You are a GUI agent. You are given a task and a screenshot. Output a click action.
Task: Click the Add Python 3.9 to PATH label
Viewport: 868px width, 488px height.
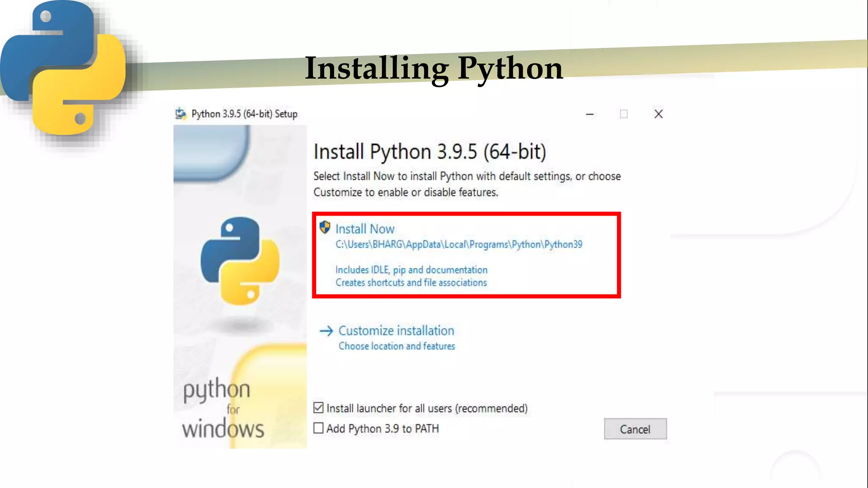[x=383, y=429]
